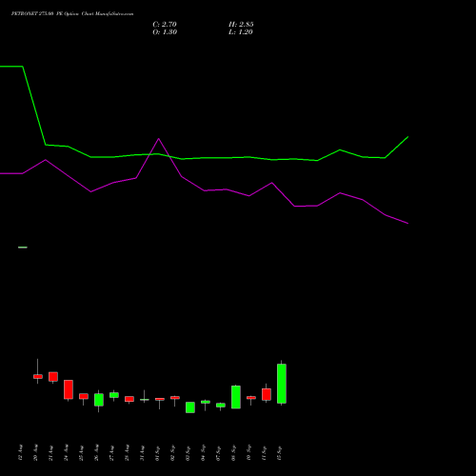Screen dimensions: 476x476
Task: Click the green line's right endpoint
Action: click(x=407, y=137)
